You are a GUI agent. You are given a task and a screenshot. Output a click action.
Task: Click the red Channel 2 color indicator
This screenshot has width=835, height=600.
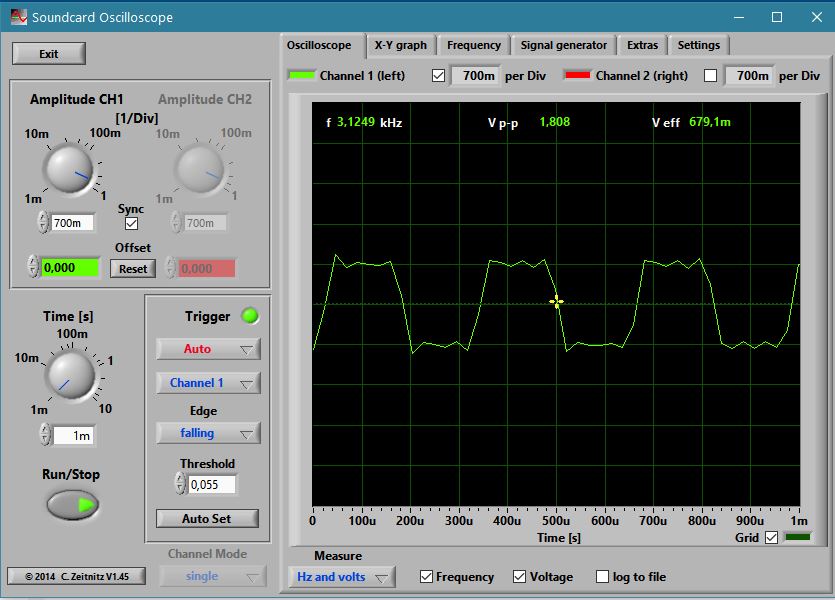(577, 75)
